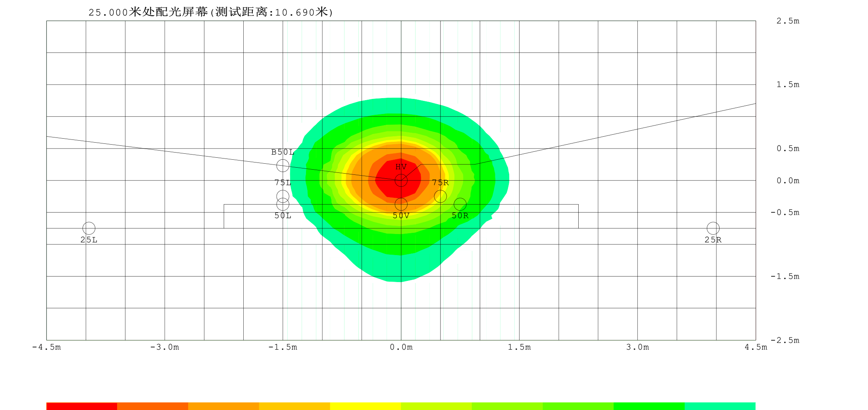
Task: Click the red hotspot region of the beam
Action: pyautogui.click(x=398, y=179)
